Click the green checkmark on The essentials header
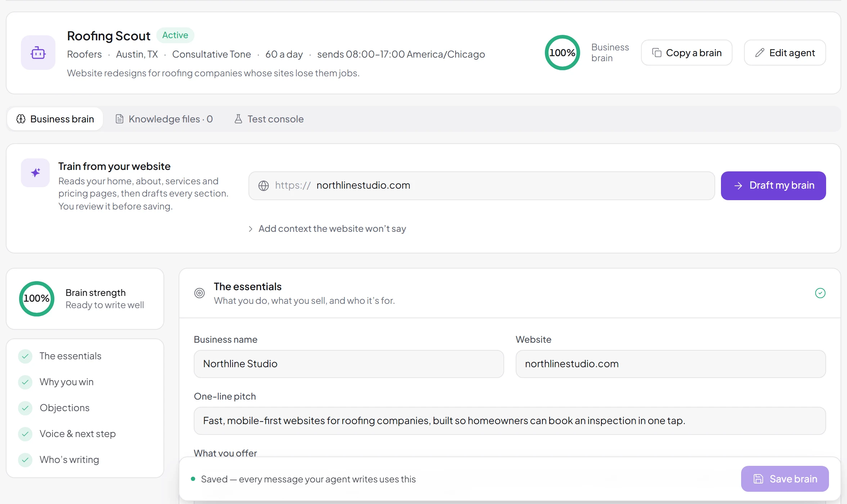Screen dimensions: 847x504 pos(820,293)
